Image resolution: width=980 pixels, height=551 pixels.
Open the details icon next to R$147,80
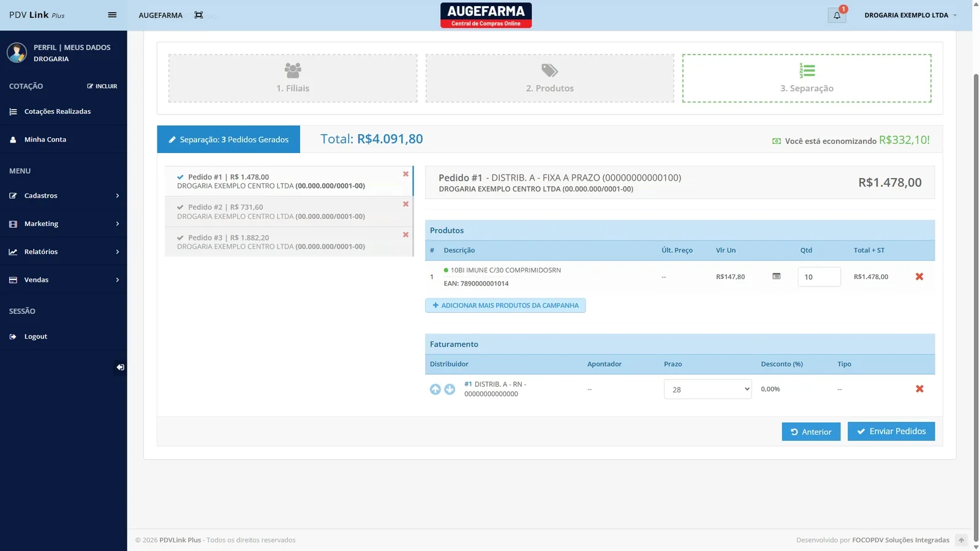click(x=777, y=276)
